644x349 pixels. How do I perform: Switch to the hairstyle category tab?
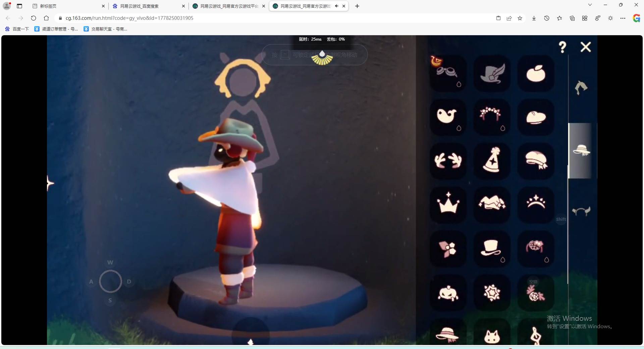pos(581,88)
